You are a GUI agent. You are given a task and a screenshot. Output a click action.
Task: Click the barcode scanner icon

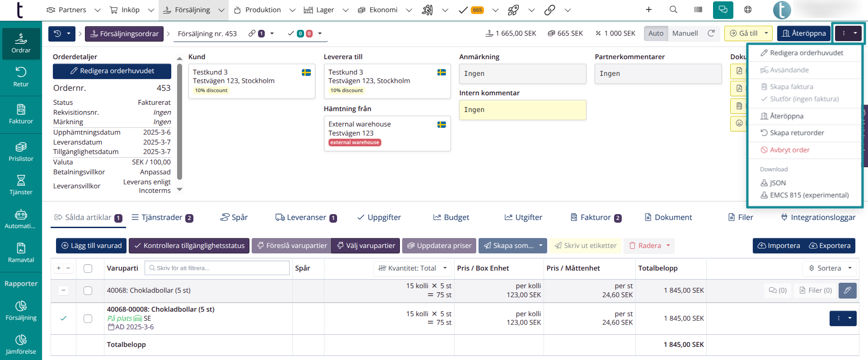[x=698, y=9]
